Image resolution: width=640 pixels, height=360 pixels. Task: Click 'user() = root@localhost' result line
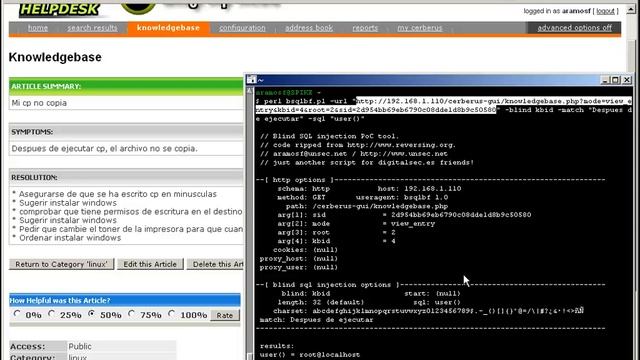[310, 355]
